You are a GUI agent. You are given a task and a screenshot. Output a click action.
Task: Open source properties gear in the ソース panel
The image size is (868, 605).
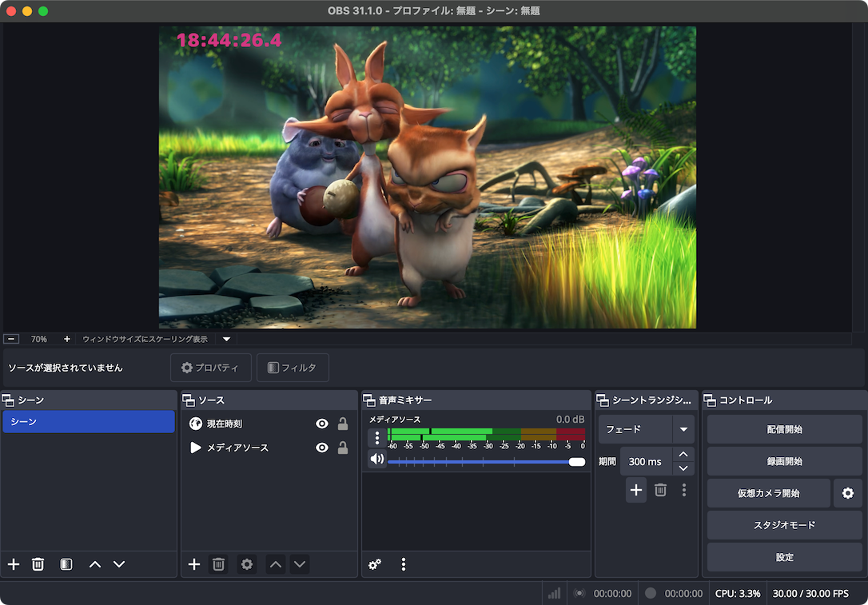247,564
